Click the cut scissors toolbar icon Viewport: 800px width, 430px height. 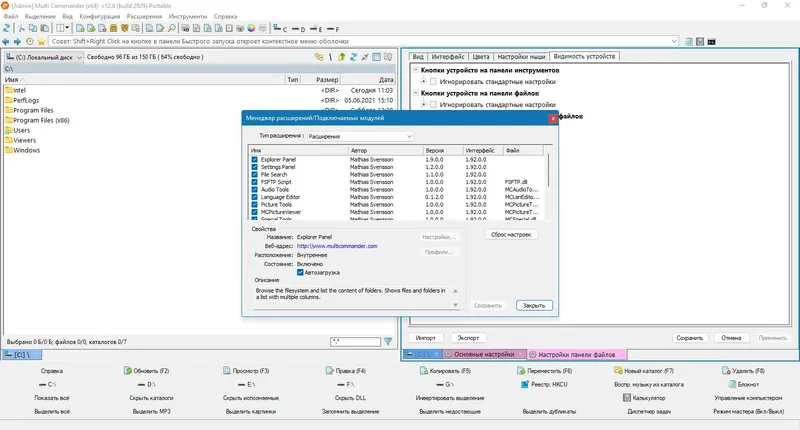(21, 29)
